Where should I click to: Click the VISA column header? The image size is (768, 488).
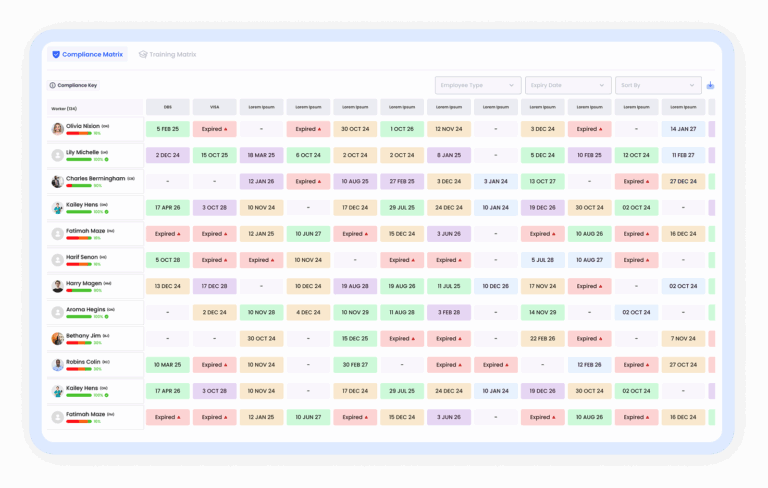214,107
